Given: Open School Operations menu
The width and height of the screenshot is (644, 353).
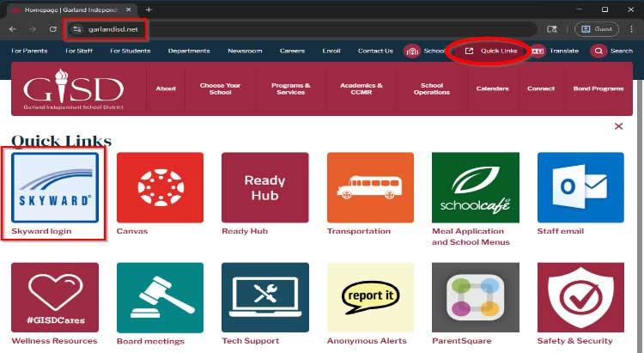Looking at the screenshot, I should [432, 88].
